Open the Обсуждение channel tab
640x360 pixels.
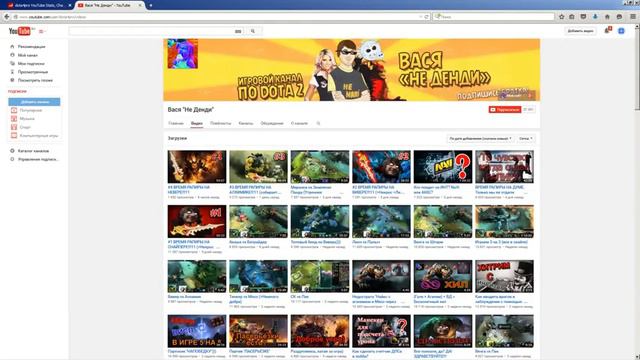(272, 123)
